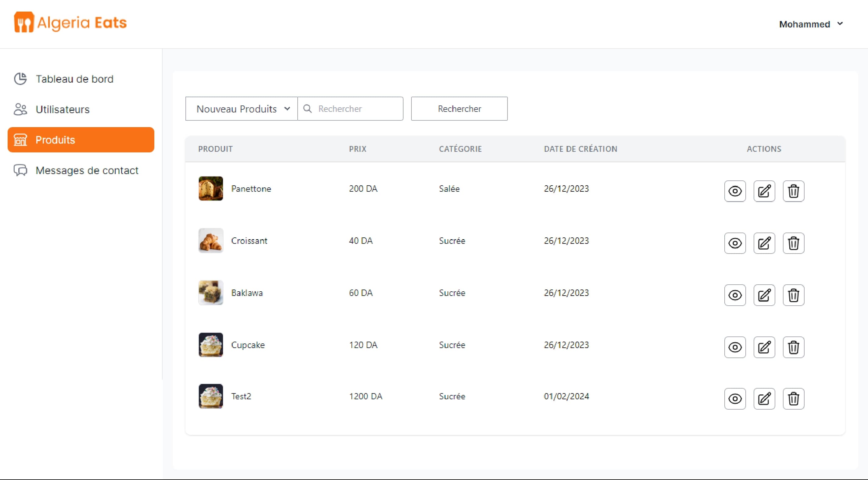Image resolution: width=868 pixels, height=480 pixels.
Task: Click the edit icon for Panettone
Action: (x=764, y=191)
